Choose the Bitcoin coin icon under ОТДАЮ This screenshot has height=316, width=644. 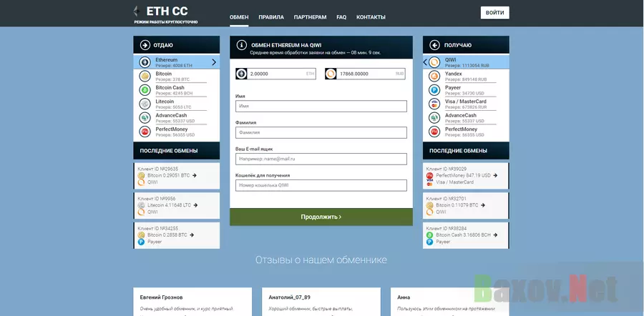[145, 76]
